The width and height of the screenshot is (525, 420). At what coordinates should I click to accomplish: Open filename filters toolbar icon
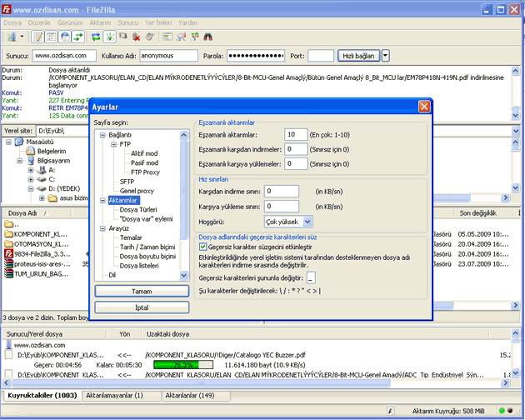click(167, 37)
